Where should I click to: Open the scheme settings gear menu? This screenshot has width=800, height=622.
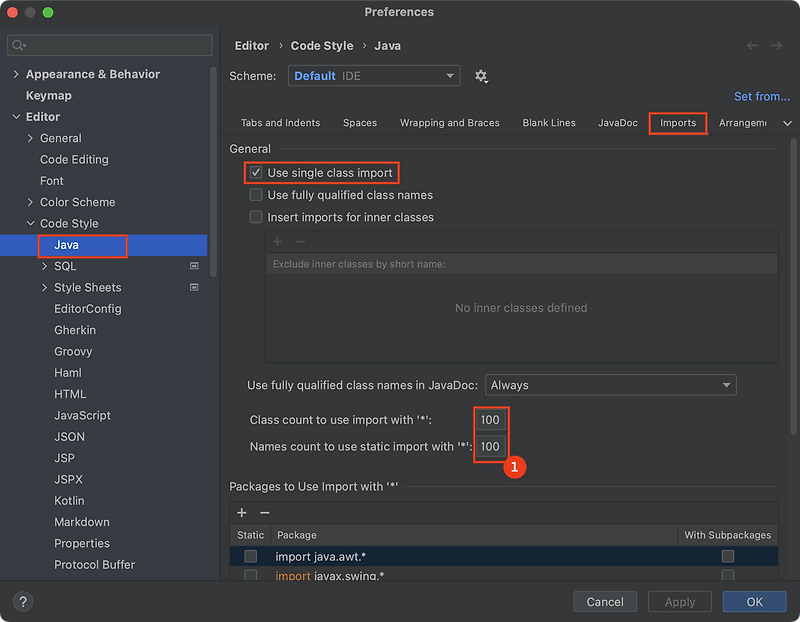[481, 76]
